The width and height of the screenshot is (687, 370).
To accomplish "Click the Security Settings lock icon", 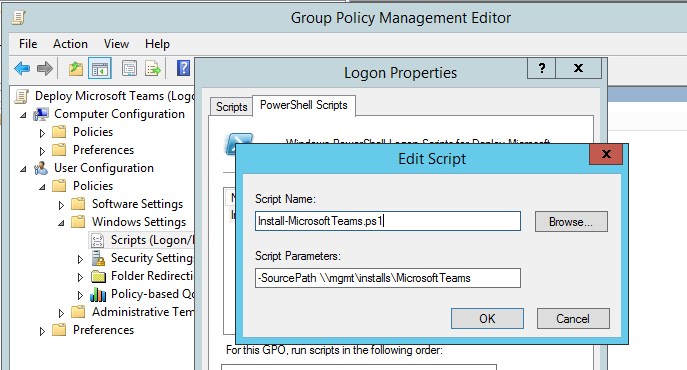I will pos(99,258).
